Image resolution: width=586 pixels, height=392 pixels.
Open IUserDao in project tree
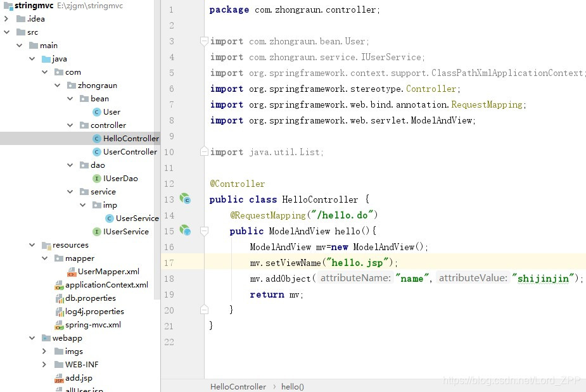(x=120, y=179)
